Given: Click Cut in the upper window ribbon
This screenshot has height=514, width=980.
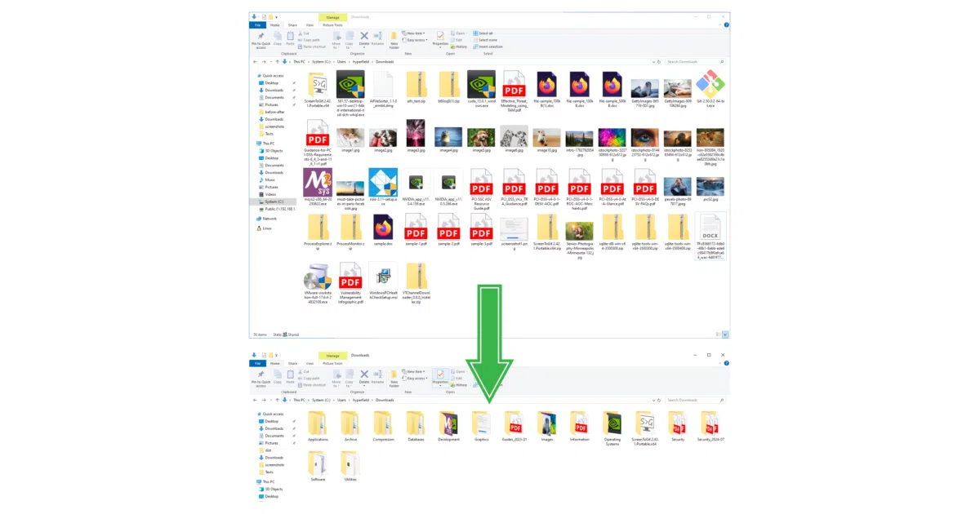Looking at the screenshot, I should tap(303, 33).
